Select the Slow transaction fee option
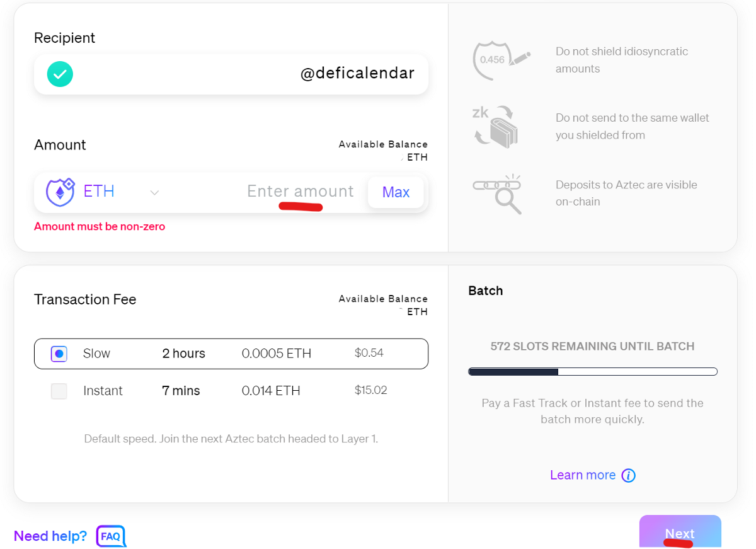The width and height of the screenshot is (756, 549). (59, 354)
